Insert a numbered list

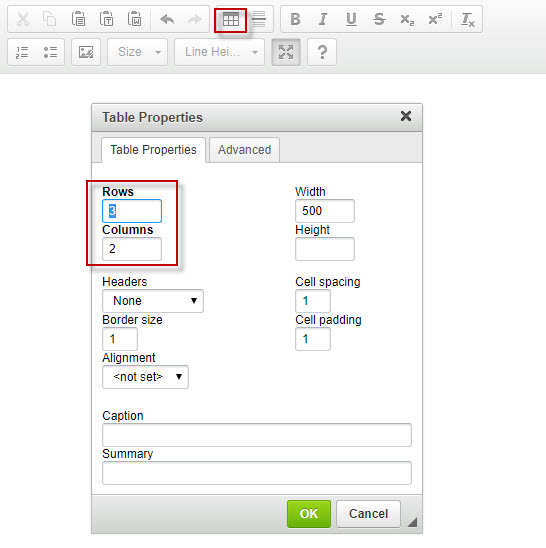[22, 52]
